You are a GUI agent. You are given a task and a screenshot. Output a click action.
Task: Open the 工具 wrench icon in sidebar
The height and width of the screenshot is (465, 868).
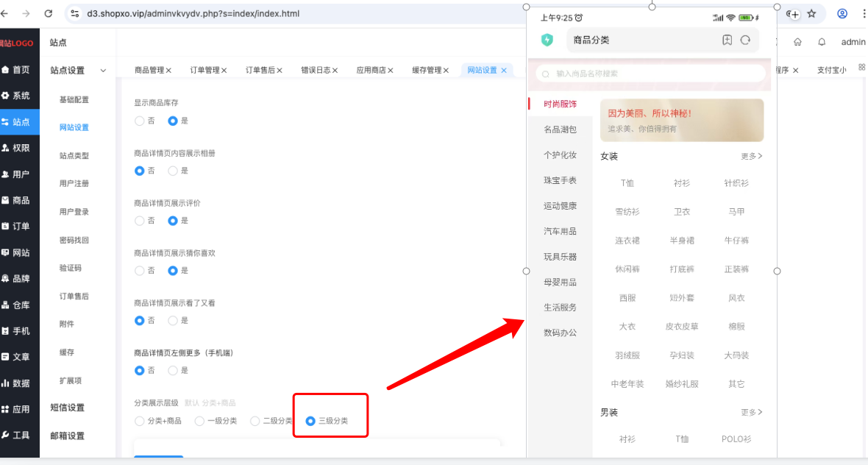(x=5, y=435)
